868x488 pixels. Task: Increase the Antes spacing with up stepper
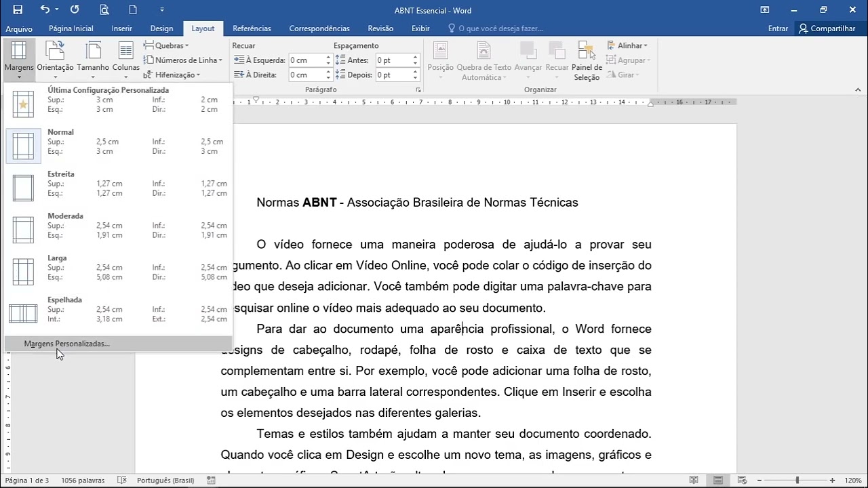point(415,58)
